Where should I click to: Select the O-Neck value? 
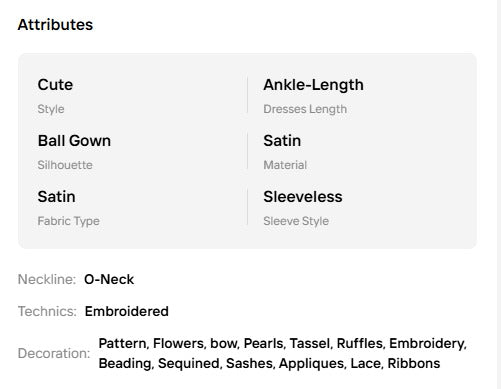(x=109, y=279)
